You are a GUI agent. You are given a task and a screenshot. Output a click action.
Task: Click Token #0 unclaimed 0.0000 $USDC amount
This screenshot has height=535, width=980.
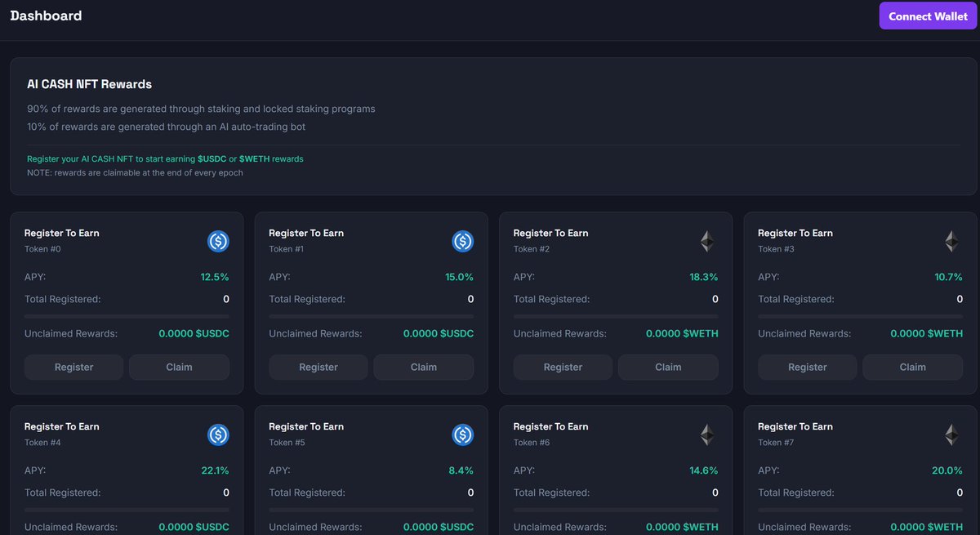(194, 333)
